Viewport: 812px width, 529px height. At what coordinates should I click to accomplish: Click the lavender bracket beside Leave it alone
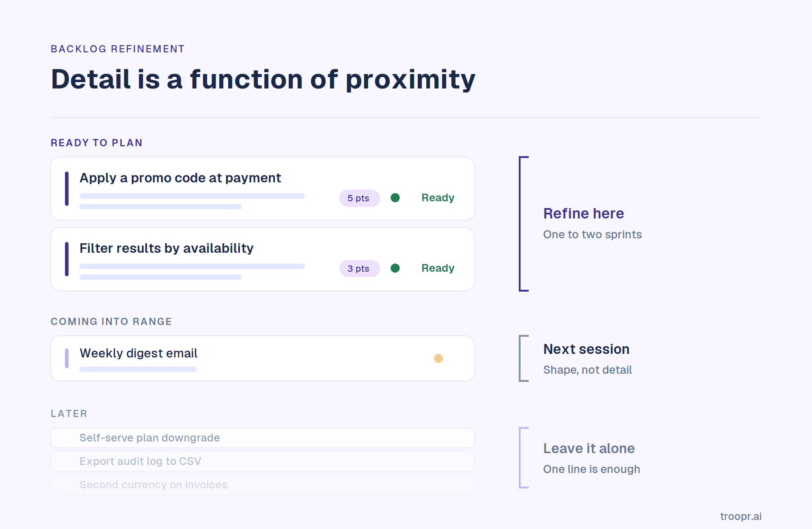(523, 458)
